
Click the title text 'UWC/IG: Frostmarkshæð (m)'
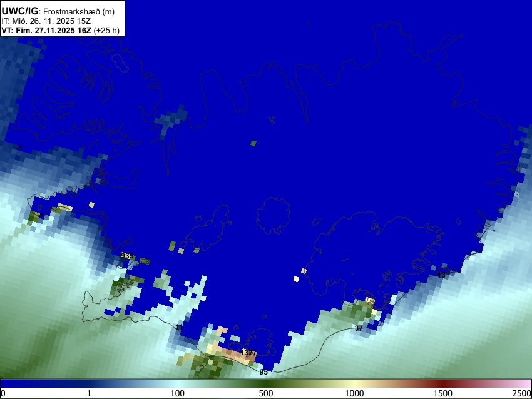click(x=58, y=11)
